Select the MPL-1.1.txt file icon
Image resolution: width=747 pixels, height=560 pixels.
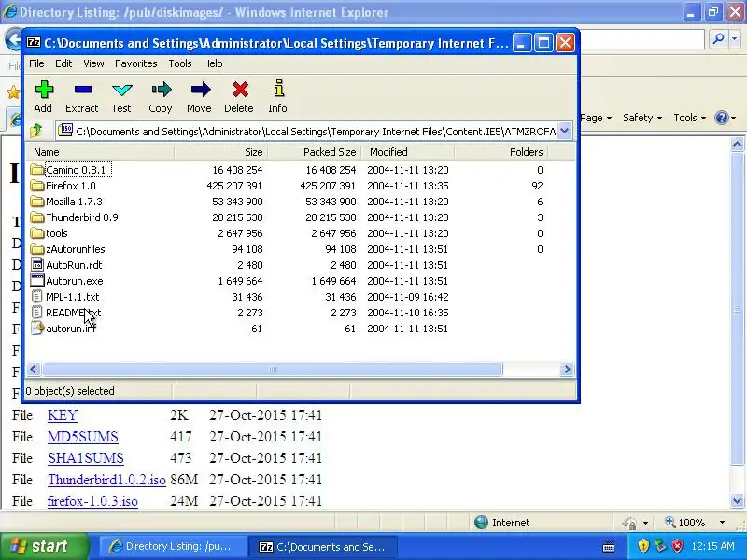(37, 297)
